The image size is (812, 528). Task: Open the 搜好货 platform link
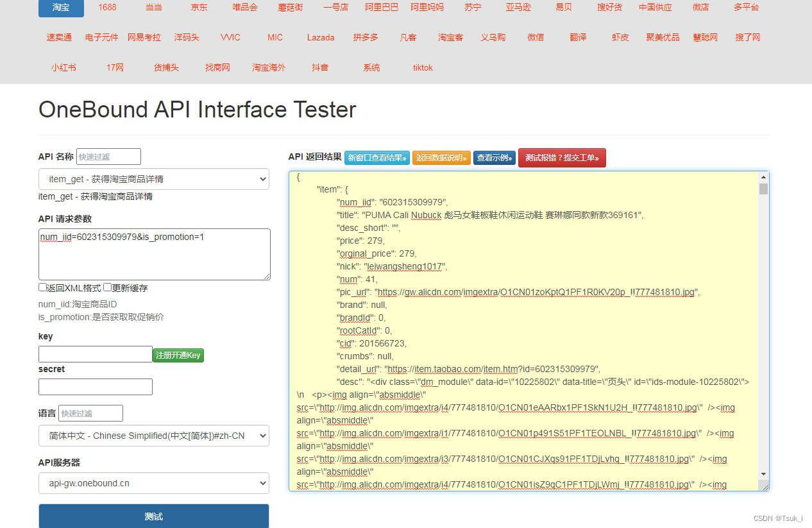click(609, 8)
